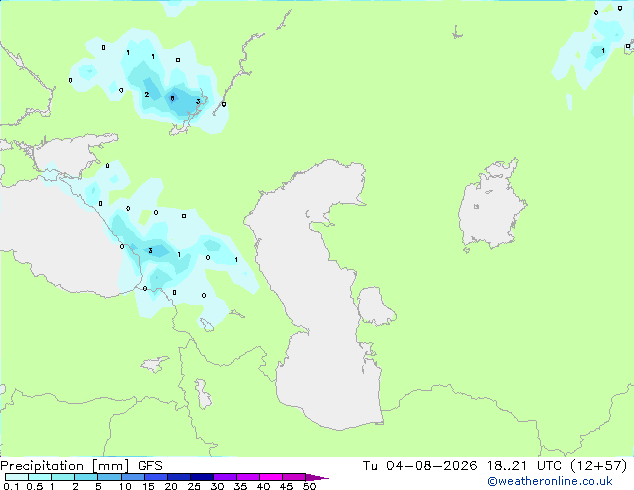The image size is (634, 490).
Task: Click the '25' legend scale label
Action: click(194, 486)
